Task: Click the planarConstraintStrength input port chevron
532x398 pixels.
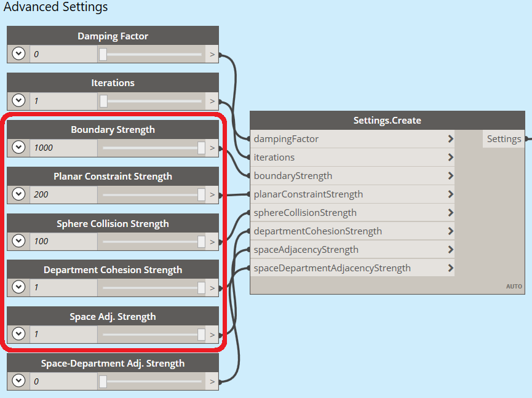Action: click(x=451, y=194)
